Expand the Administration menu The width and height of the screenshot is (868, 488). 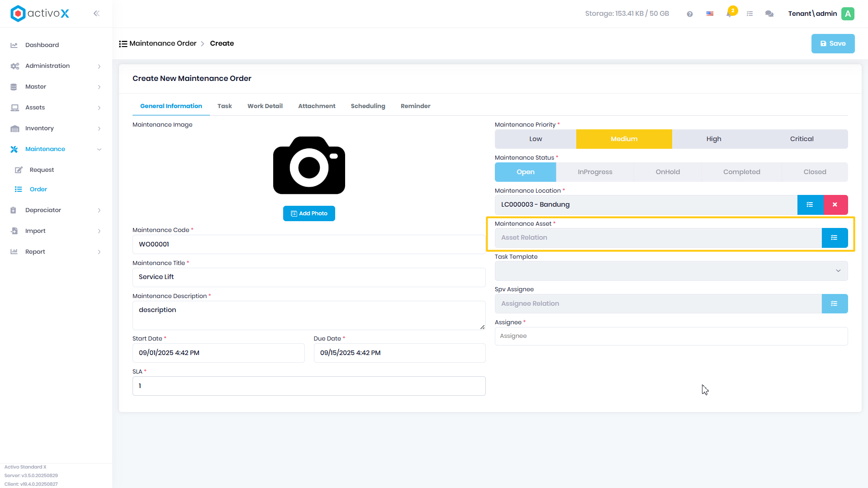click(x=99, y=66)
